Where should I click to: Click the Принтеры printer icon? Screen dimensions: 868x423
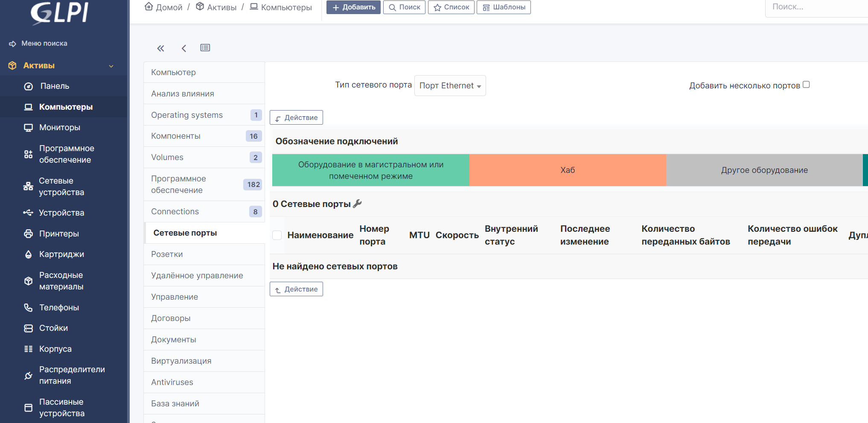28,233
